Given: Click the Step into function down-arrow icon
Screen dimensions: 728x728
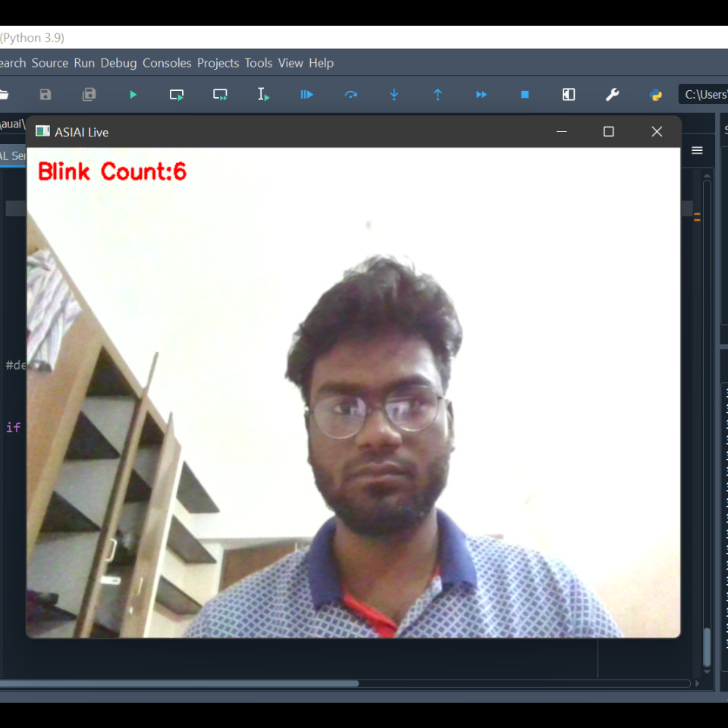Looking at the screenshot, I should 394,95.
